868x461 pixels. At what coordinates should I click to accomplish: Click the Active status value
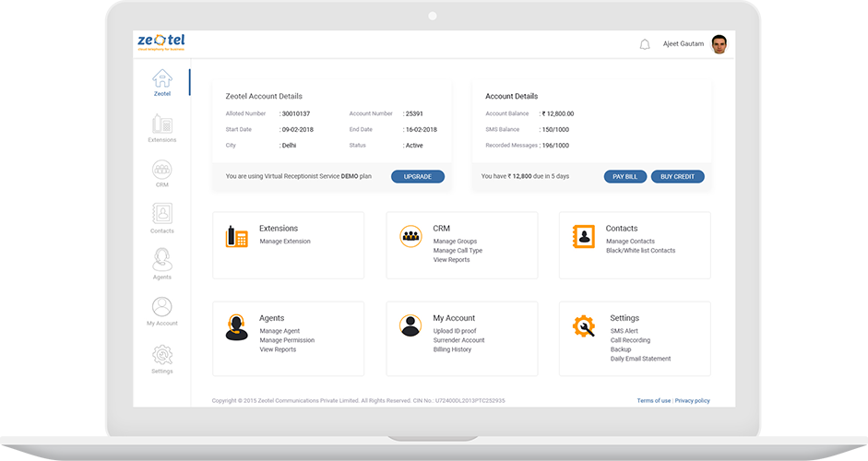tap(414, 146)
